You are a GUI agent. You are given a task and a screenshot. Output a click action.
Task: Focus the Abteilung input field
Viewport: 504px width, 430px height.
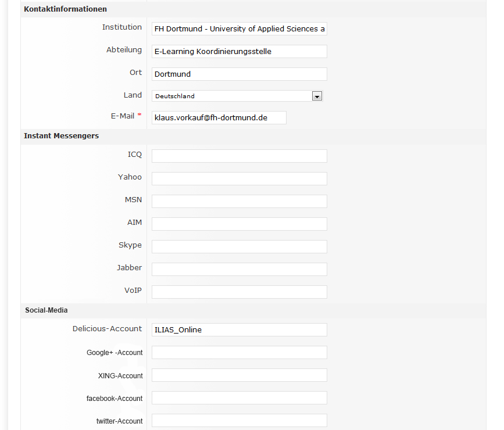(x=239, y=52)
